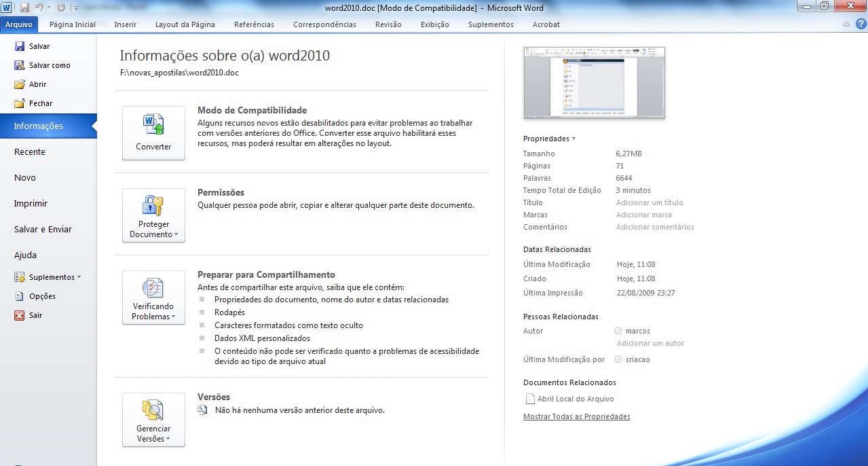Screen dimensions: 868x466
Task: Close the document with Fechar icon
Action: pyautogui.click(x=20, y=103)
